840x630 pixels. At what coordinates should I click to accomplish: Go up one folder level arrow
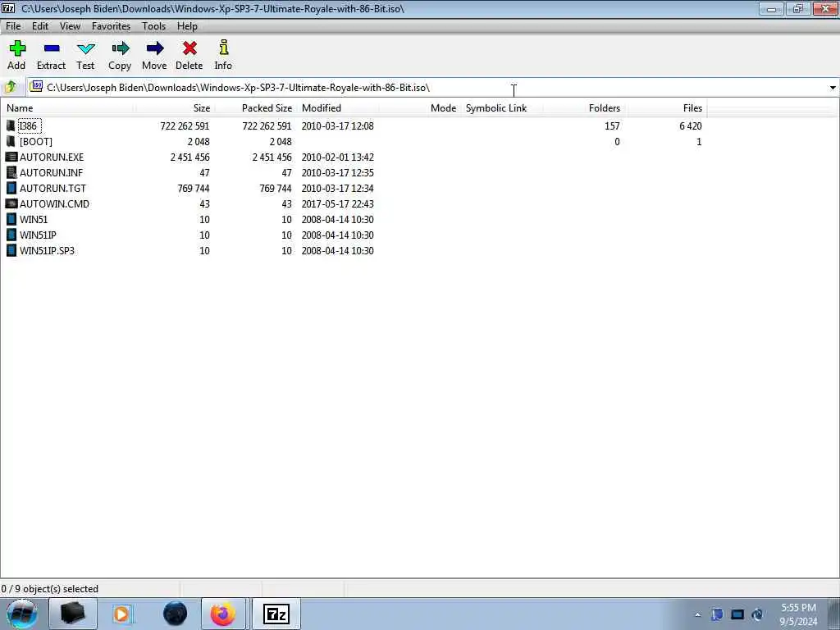(x=10, y=87)
